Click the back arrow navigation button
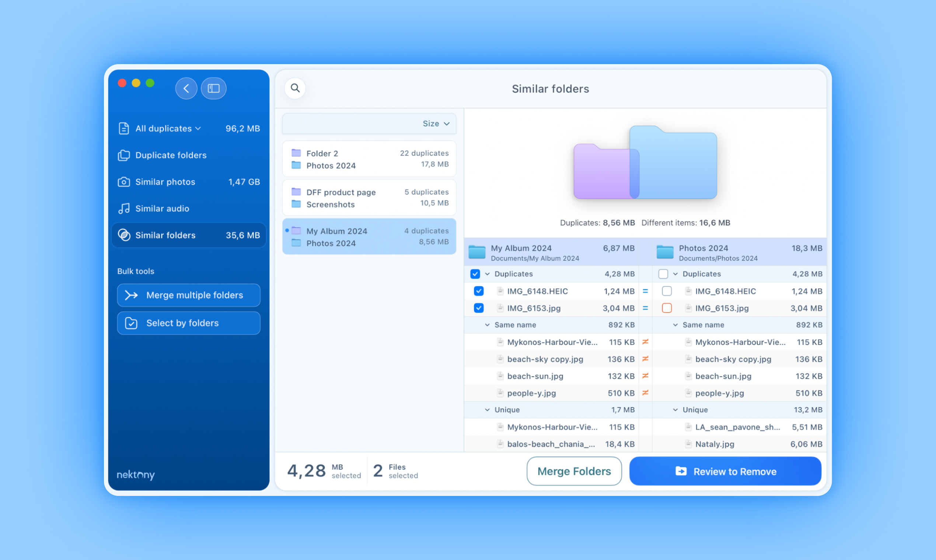This screenshot has height=560, width=936. click(186, 88)
